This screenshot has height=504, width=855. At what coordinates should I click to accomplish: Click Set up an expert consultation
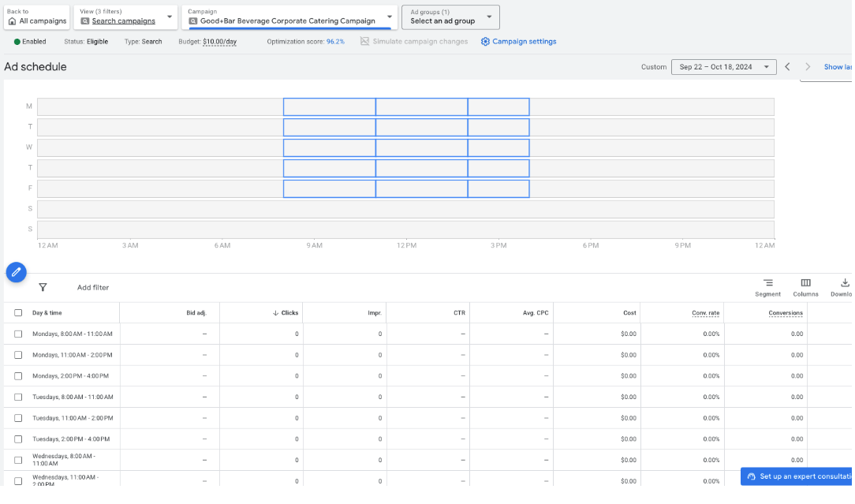tap(797, 477)
